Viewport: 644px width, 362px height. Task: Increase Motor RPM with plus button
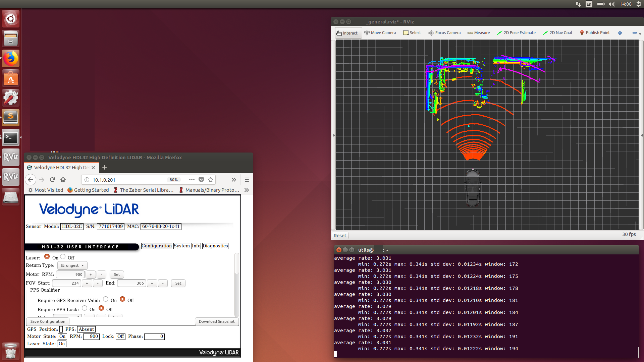tap(91, 275)
